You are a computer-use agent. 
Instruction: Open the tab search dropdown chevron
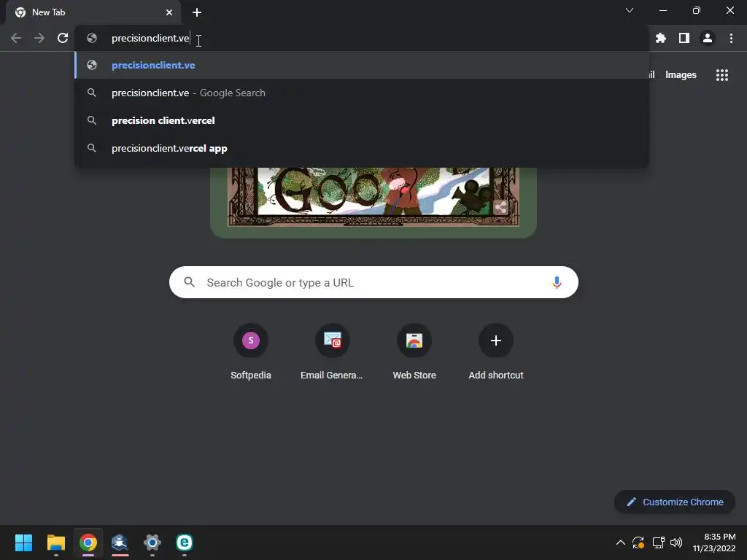[x=630, y=10]
